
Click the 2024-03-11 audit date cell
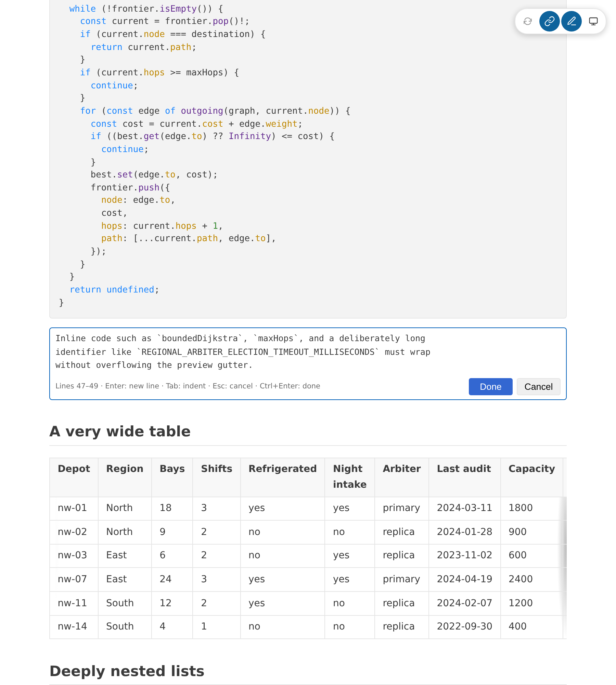coord(464,509)
